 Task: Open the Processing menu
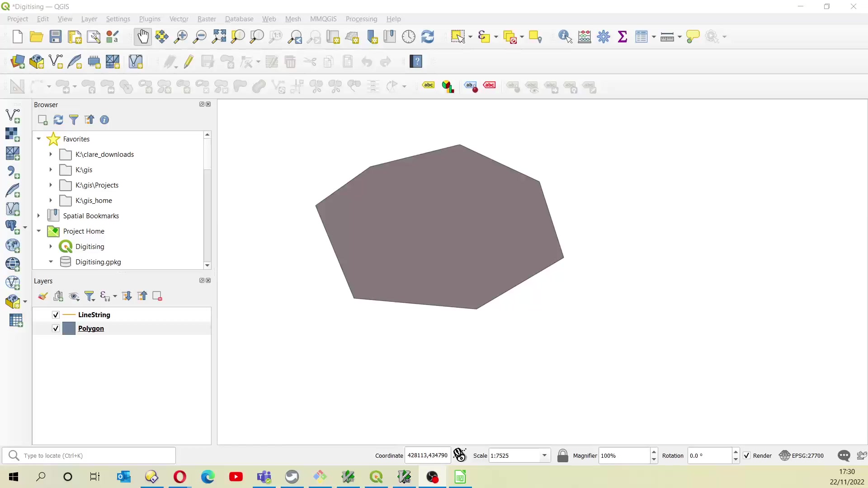pos(361,19)
